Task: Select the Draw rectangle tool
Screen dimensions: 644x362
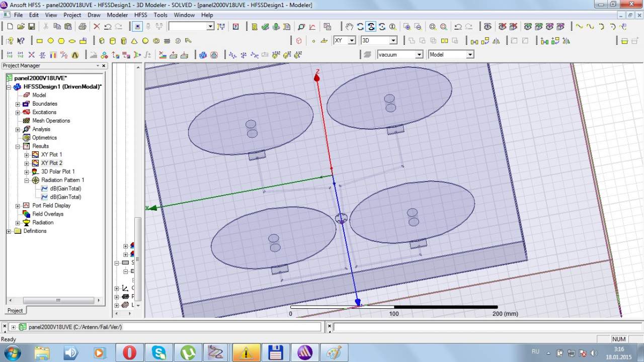Action: pos(40,41)
